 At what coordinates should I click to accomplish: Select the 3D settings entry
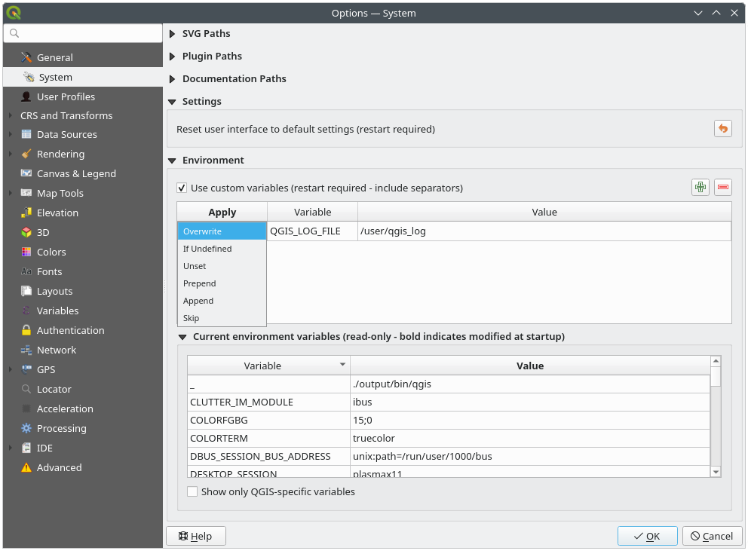[43, 232]
